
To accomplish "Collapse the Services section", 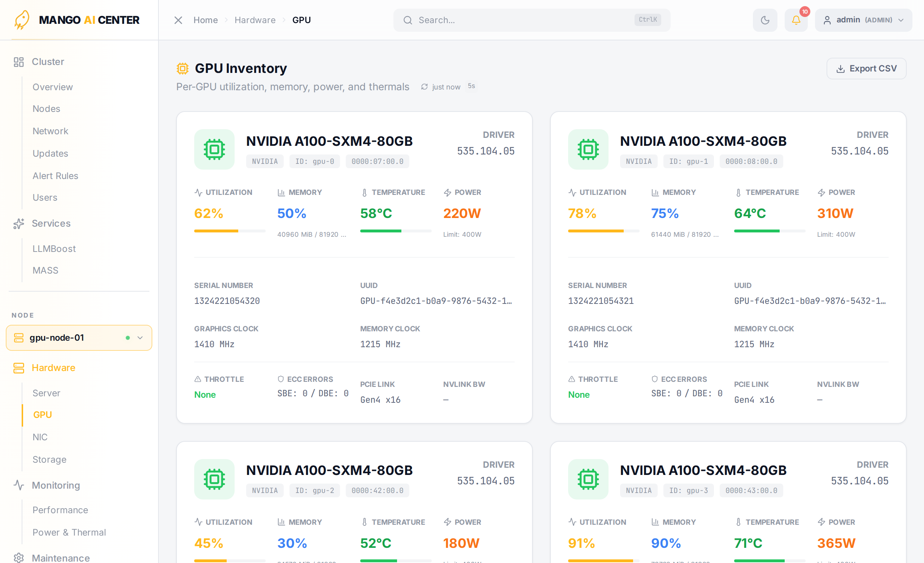I will (51, 223).
